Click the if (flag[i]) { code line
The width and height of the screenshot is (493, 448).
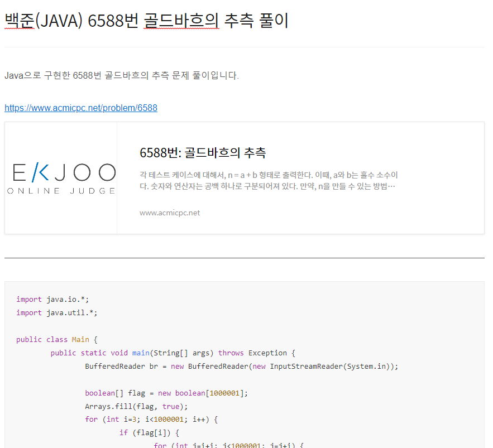click(149, 433)
